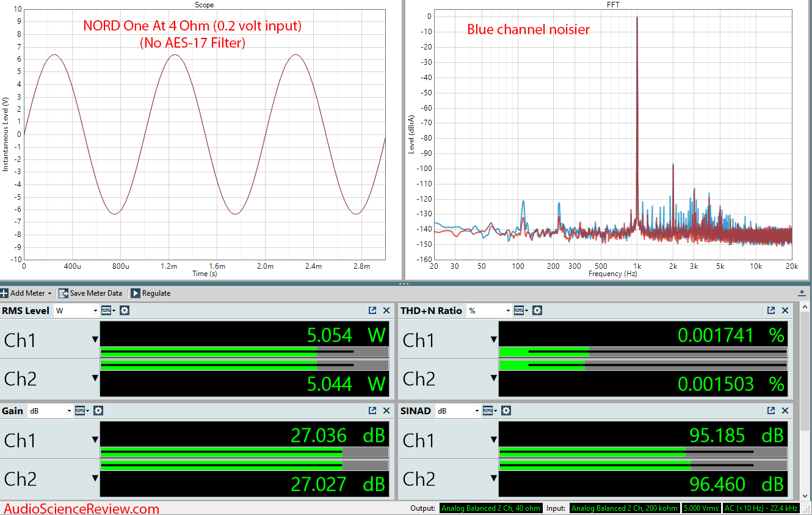Pop out the THD+N Ratio meter

click(x=771, y=310)
